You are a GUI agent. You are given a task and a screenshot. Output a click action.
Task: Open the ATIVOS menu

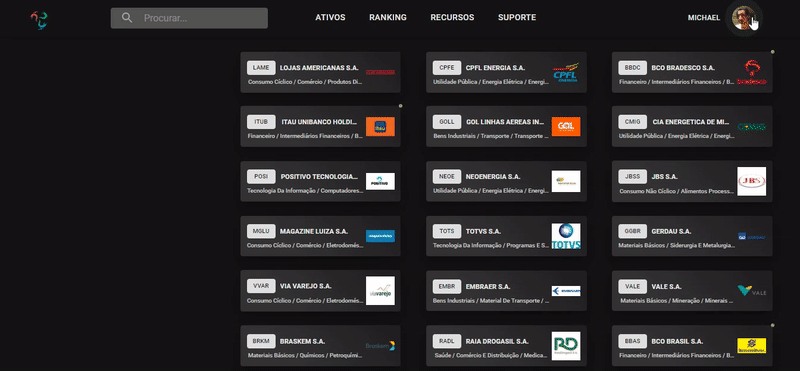pyautogui.click(x=330, y=17)
